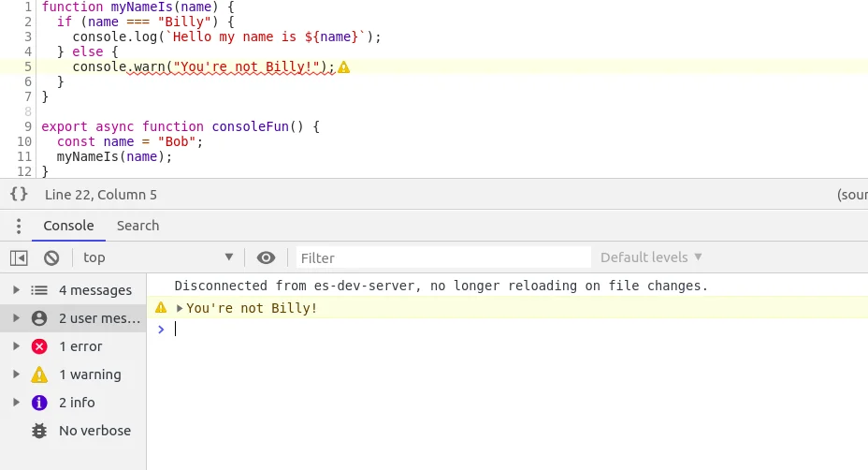Open the top JavaScript context dropdown
Image resolution: width=868 pixels, height=470 pixels.
pyautogui.click(x=157, y=257)
